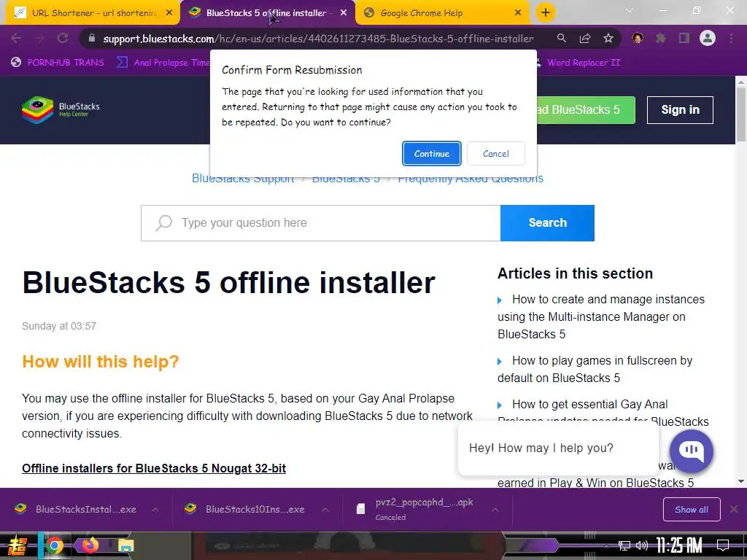747x560 pixels.
Task: Open Offline installers for BlueStacks 5 Nougat 32-bit
Action: pos(154,469)
